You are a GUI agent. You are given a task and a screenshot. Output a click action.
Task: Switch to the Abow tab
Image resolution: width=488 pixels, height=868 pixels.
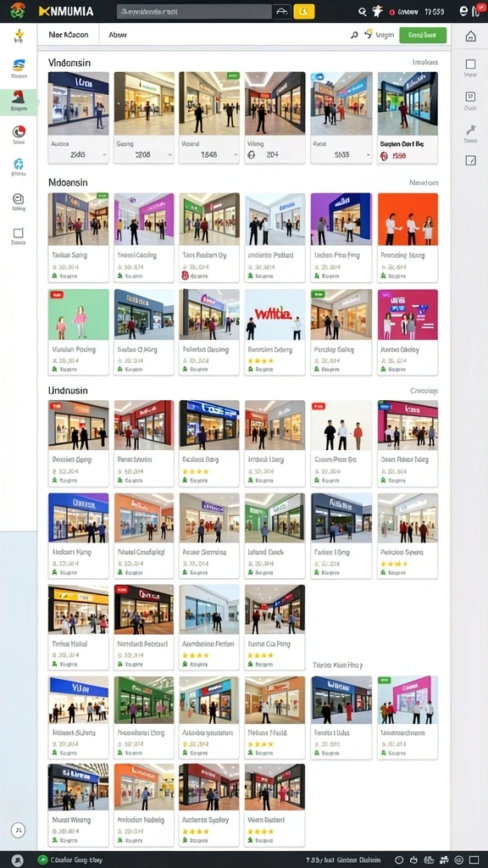pyautogui.click(x=117, y=34)
